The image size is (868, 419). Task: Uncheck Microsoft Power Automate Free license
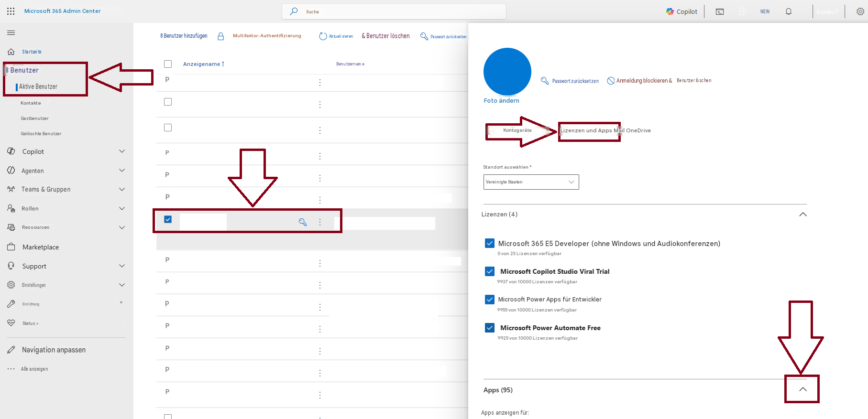click(x=490, y=328)
